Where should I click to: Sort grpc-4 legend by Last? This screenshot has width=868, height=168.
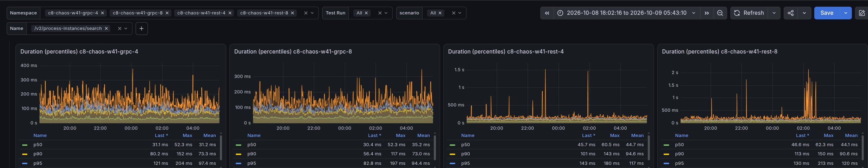(x=161, y=136)
